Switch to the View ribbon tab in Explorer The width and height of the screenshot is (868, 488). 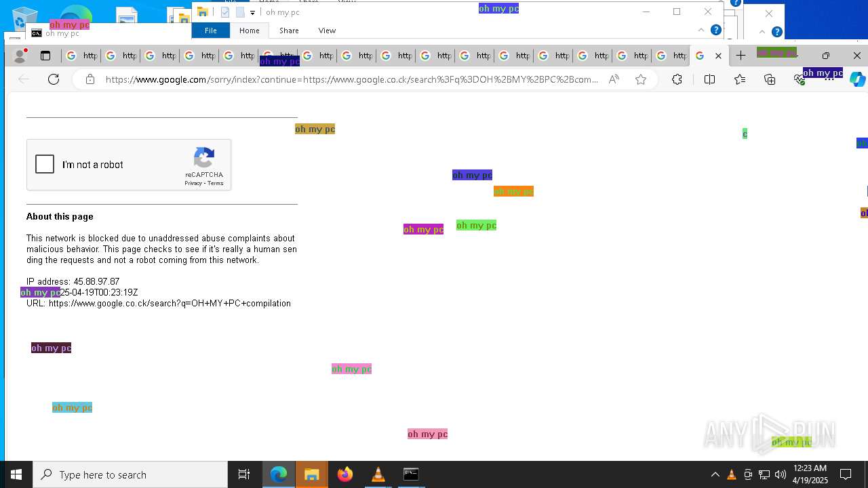(x=327, y=30)
